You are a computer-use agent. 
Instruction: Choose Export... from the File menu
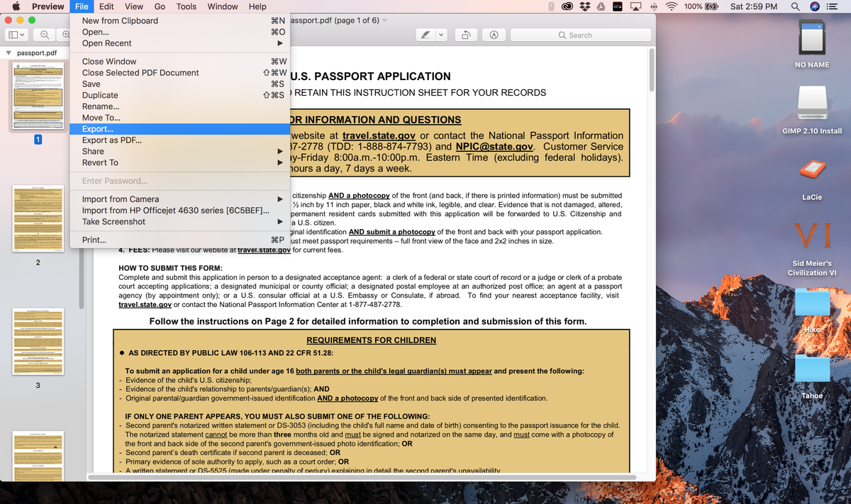click(180, 129)
